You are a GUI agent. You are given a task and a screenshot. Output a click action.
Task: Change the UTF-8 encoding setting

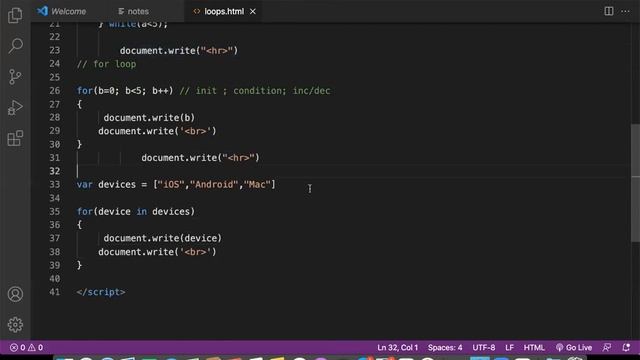click(x=484, y=347)
